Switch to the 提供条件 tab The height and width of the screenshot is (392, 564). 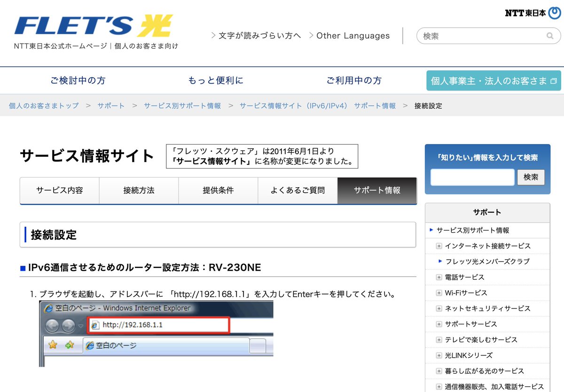pos(218,190)
